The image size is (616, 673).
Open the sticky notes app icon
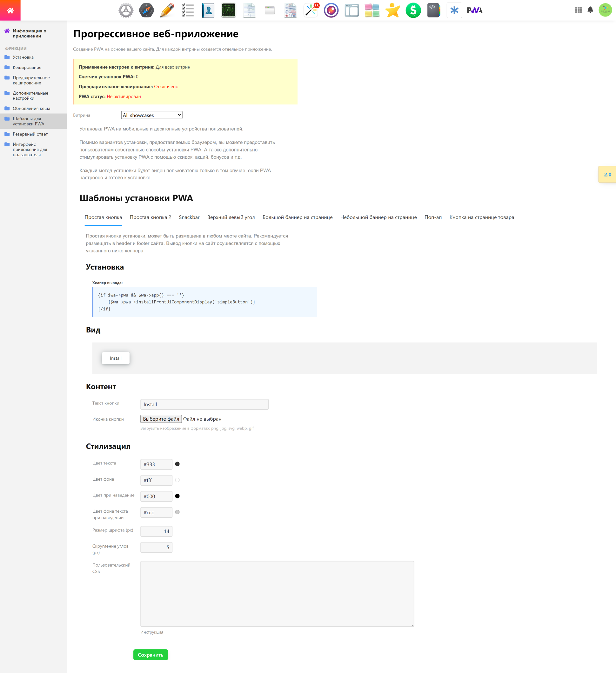click(x=372, y=10)
